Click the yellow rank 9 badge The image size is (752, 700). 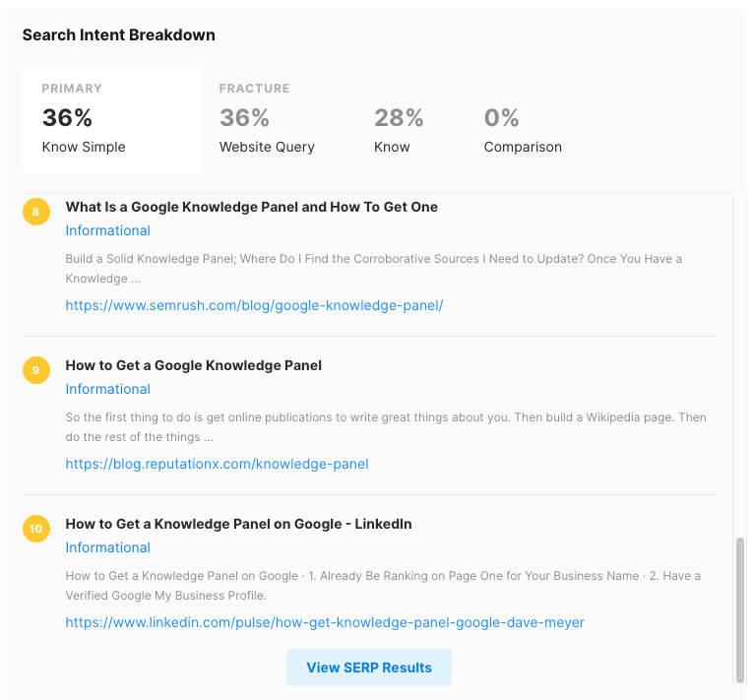[x=36, y=370]
